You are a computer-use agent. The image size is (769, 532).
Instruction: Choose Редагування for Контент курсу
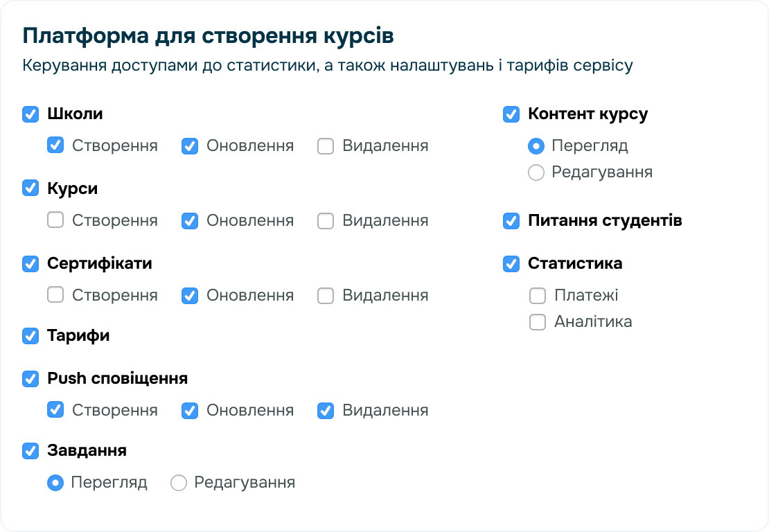tap(536, 172)
